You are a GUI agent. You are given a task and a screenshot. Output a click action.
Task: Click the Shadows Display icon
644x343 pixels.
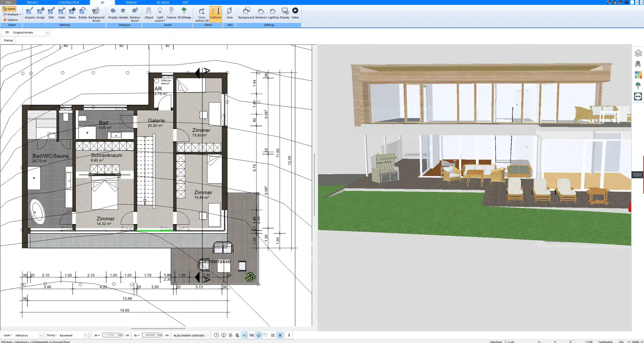click(x=113, y=13)
